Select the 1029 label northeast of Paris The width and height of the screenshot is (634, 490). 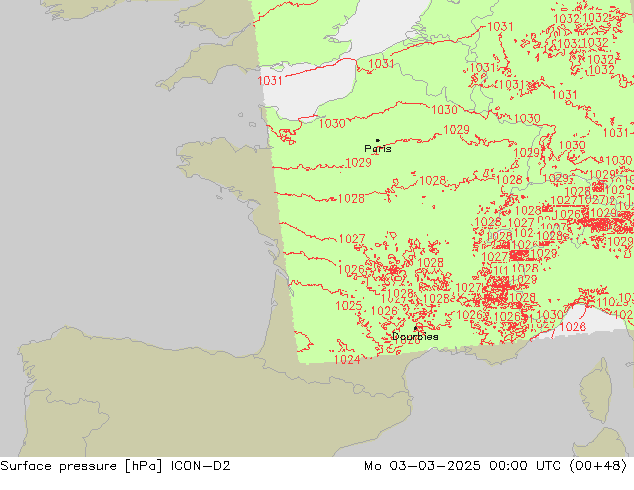(456, 130)
